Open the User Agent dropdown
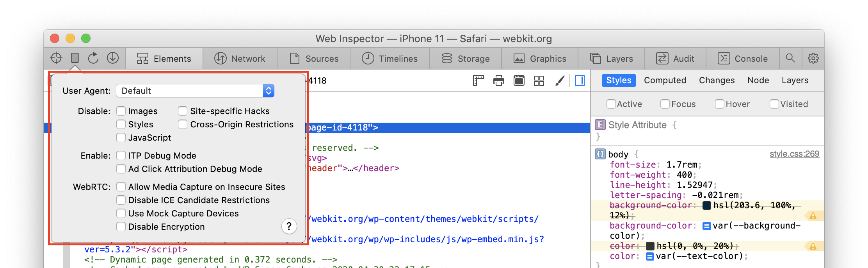868x268 pixels. [x=195, y=91]
